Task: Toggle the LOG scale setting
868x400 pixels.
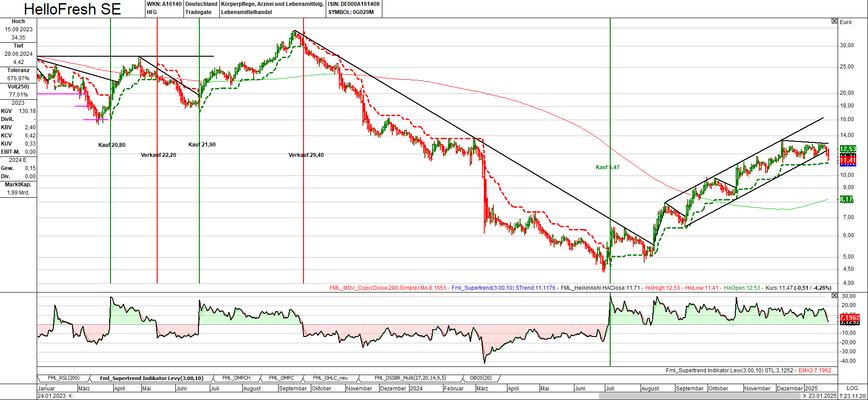Action: (x=852, y=388)
